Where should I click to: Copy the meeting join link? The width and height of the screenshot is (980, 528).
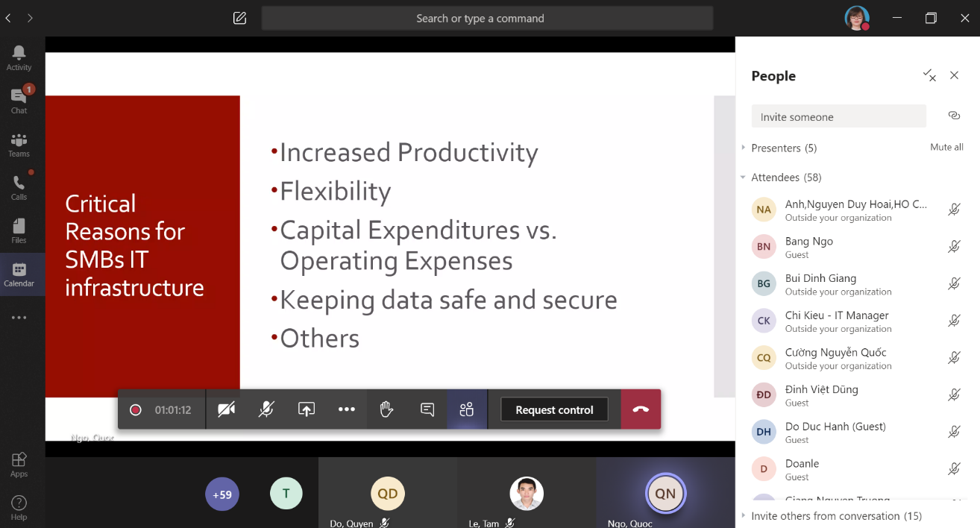(x=954, y=116)
